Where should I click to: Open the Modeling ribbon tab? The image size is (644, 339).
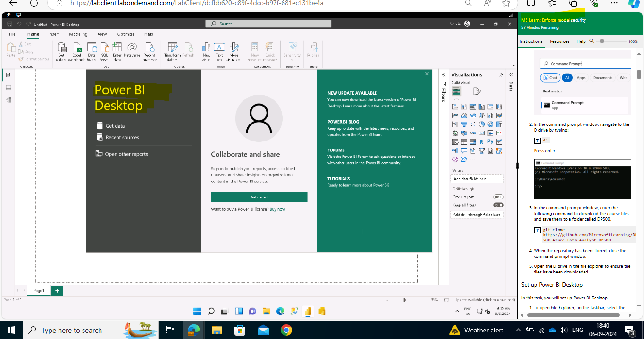coord(78,34)
